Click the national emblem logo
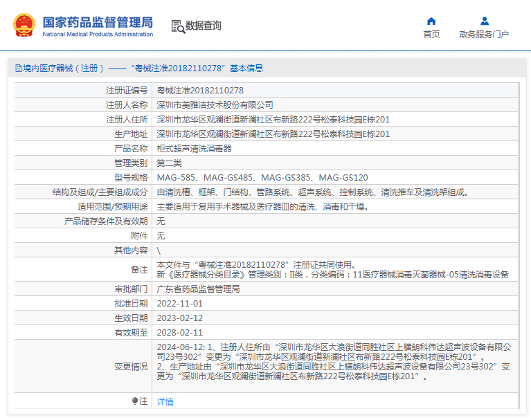This screenshot has height=420, width=531. point(24,26)
